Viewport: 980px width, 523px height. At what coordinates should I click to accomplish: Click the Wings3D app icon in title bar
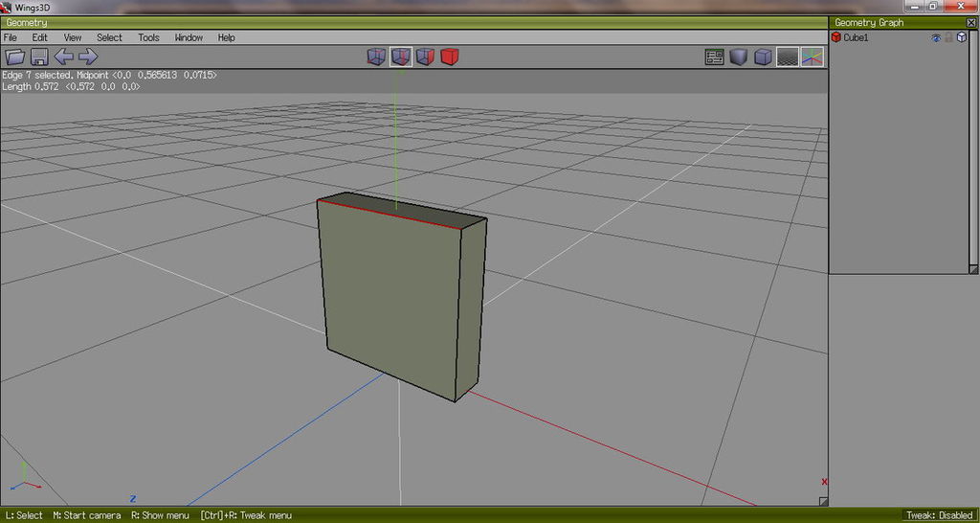(7, 7)
